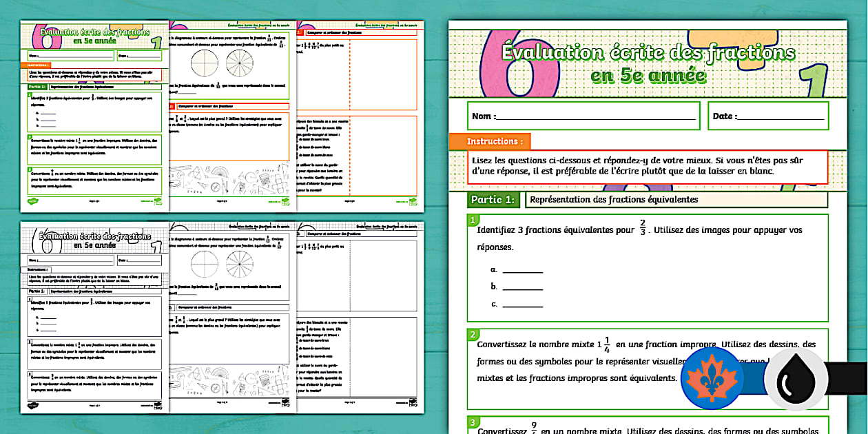The height and width of the screenshot is (434, 868).
Task: Click the Nom input line
Action: pos(595,116)
